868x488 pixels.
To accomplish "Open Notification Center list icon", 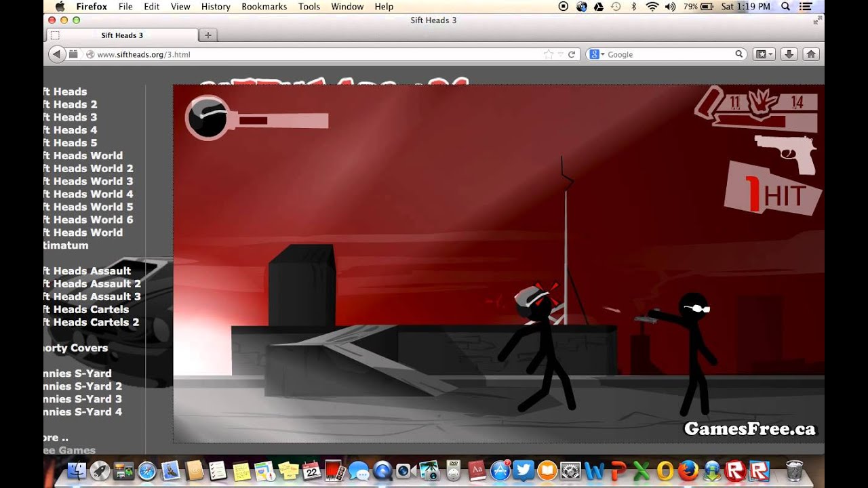I will (807, 6).
